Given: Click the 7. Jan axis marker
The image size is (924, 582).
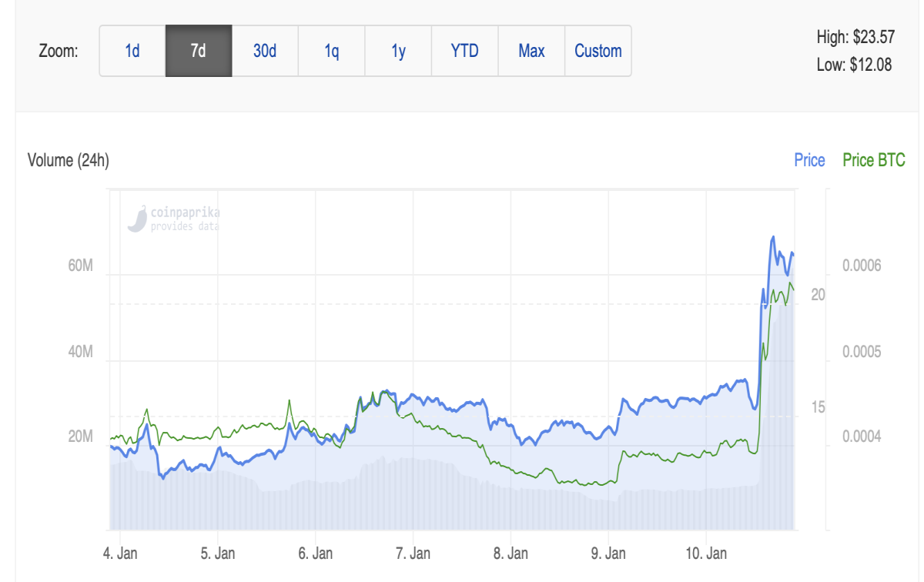Looking at the screenshot, I should pyautogui.click(x=413, y=553).
